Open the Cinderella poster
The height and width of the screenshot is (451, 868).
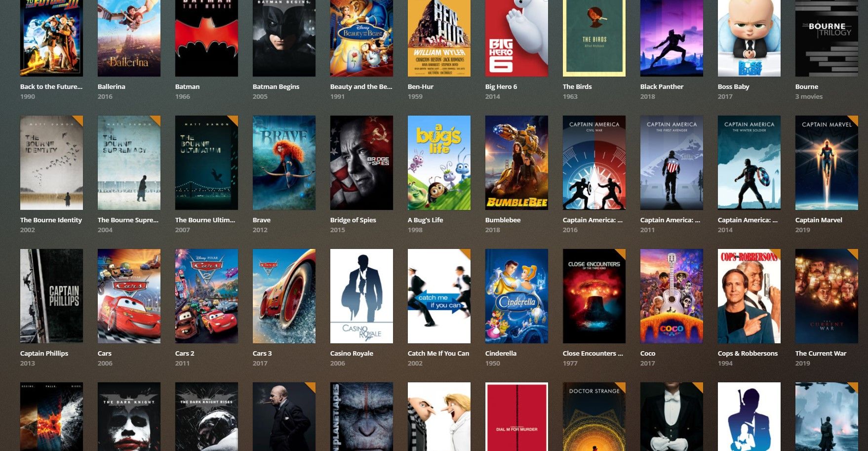tap(516, 296)
